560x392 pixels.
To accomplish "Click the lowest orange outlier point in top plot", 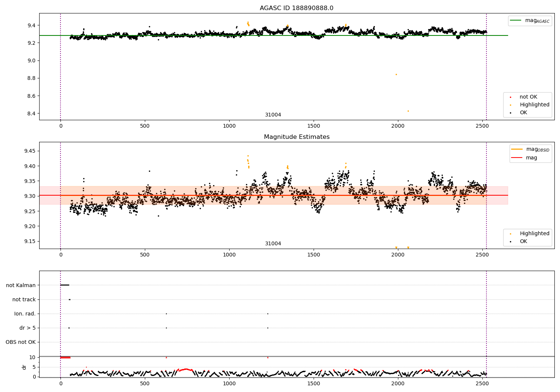I will [408, 111].
